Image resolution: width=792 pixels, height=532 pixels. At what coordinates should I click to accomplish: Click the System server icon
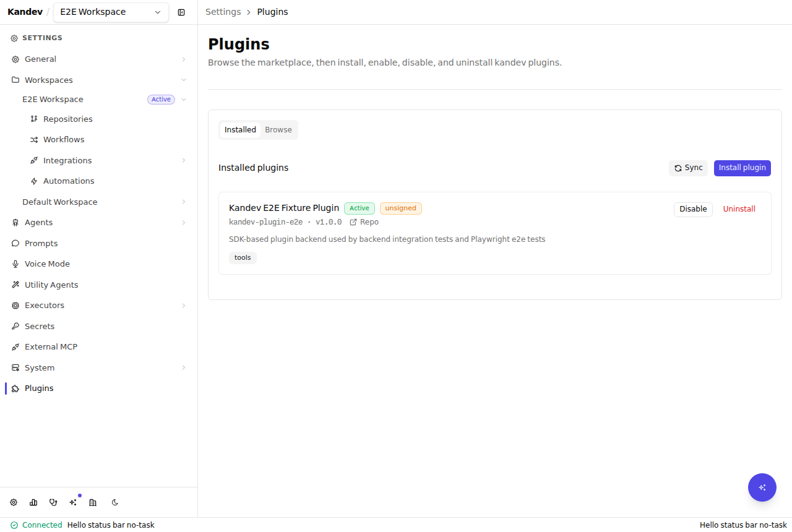click(15, 367)
